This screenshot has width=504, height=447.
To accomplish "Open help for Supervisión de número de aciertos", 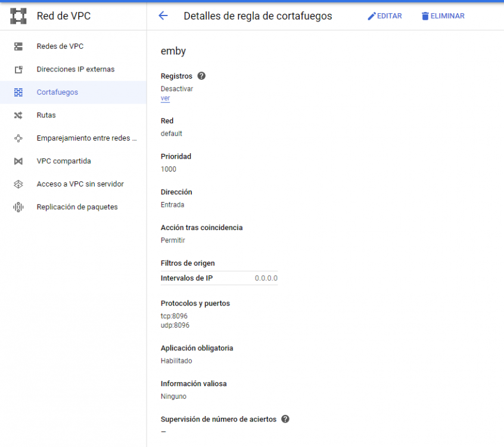I will tap(285, 419).
